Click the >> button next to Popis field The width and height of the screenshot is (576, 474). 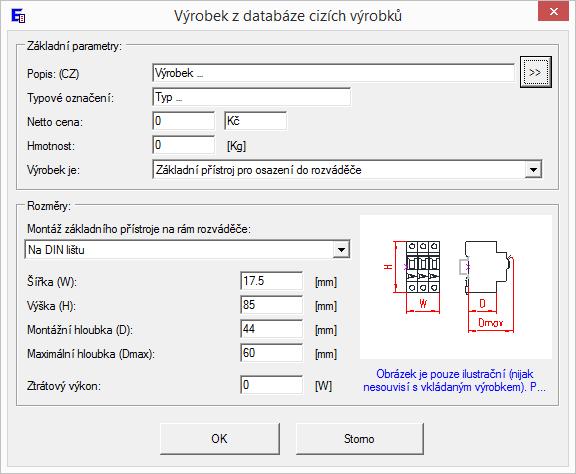point(536,72)
